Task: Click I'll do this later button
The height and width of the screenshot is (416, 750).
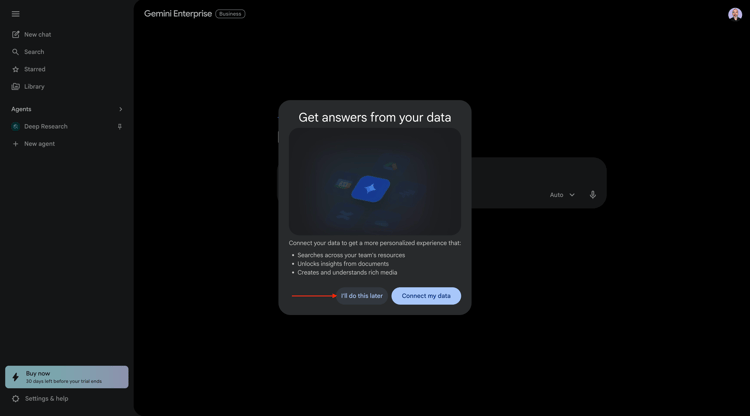Action: point(362,296)
